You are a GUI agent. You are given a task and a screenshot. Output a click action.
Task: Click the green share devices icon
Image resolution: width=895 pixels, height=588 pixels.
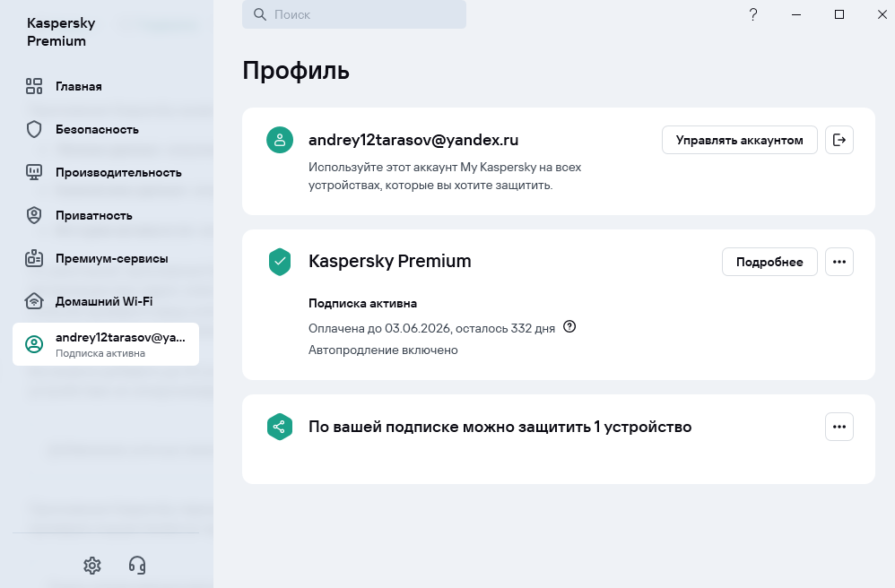click(280, 427)
